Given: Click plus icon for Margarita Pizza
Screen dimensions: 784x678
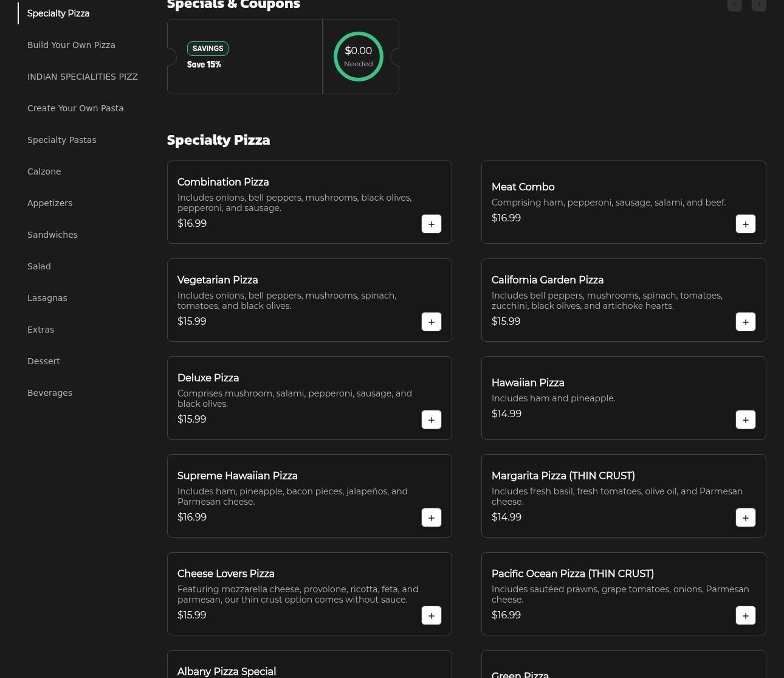Looking at the screenshot, I should (x=746, y=517).
